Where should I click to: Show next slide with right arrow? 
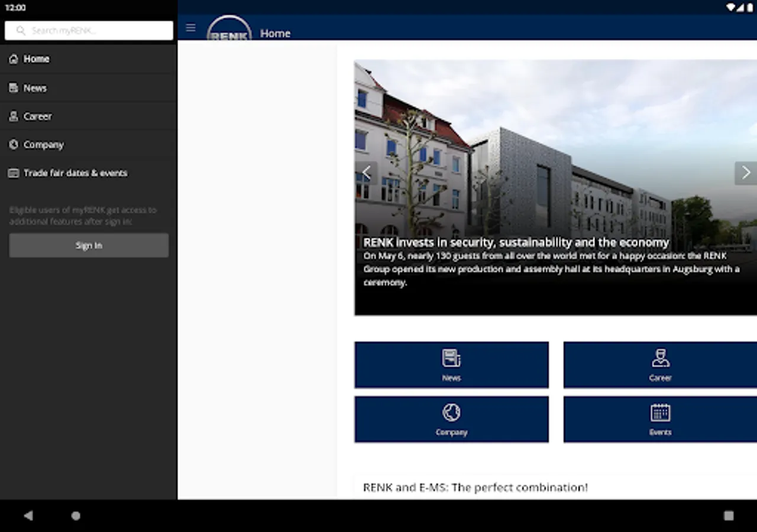[x=746, y=173]
